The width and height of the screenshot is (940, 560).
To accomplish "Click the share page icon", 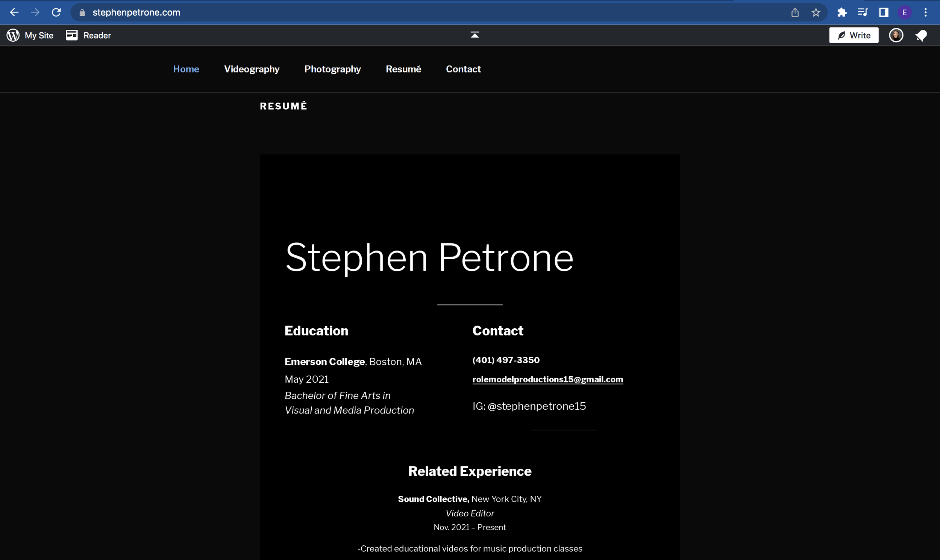I will 795,12.
